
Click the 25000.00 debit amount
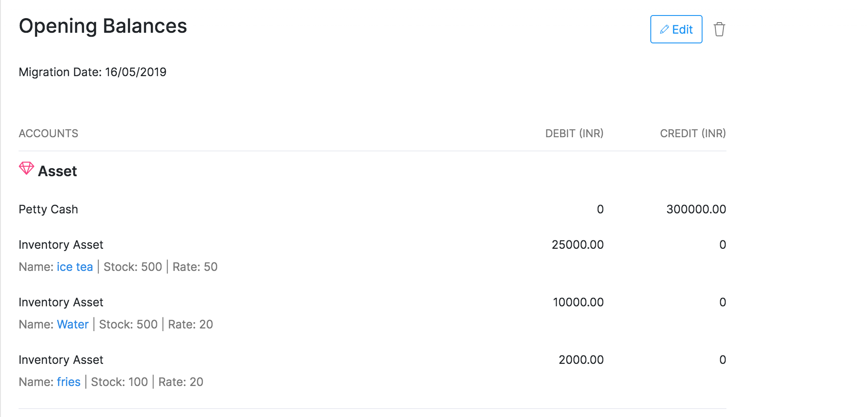tap(577, 245)
